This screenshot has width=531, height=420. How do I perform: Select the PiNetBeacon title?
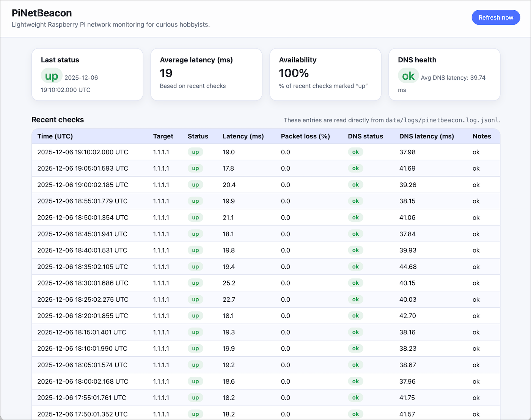(x=41, y=13)
